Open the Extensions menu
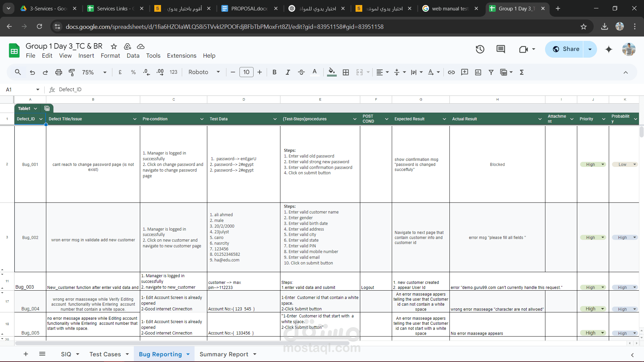Image resolution: width=644 pixels, height=362 pixels. [181, 56]
